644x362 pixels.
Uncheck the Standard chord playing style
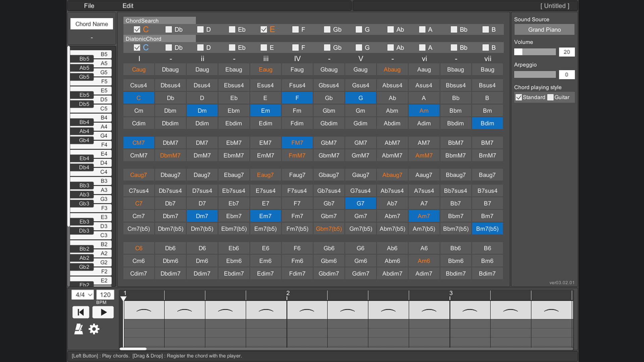tap(519, 97)
